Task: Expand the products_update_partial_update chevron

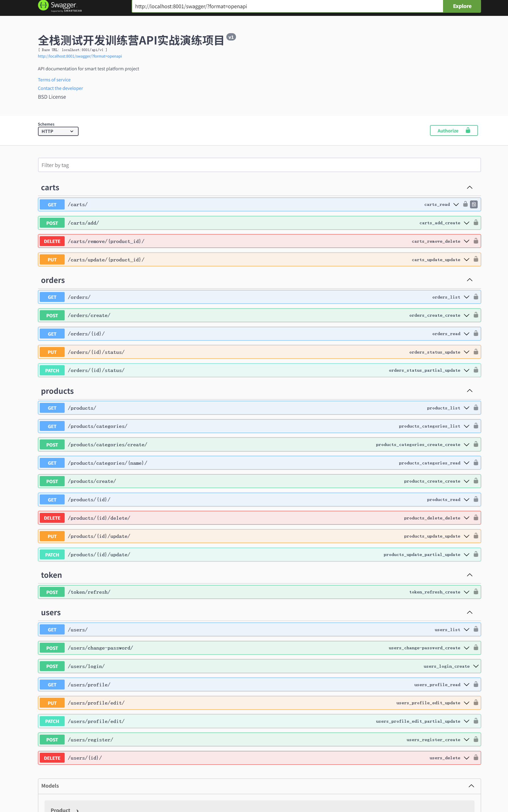Action: (466, 555)
